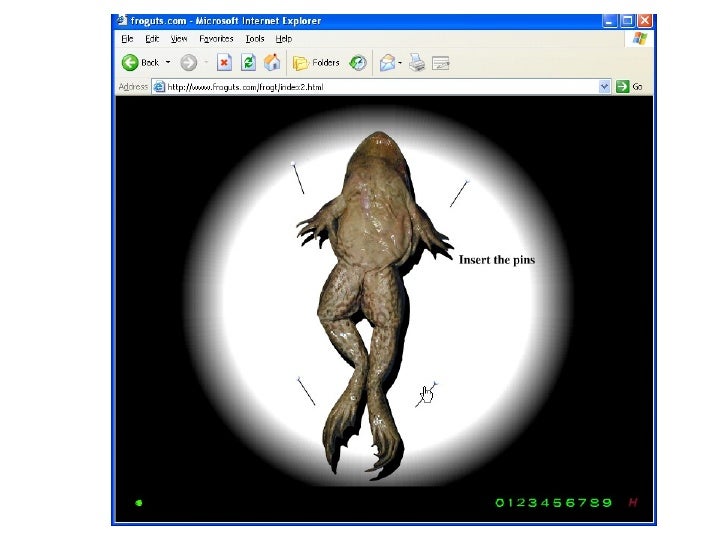Open the Help menu
This screenshot has width=728, height=546.
284,39
